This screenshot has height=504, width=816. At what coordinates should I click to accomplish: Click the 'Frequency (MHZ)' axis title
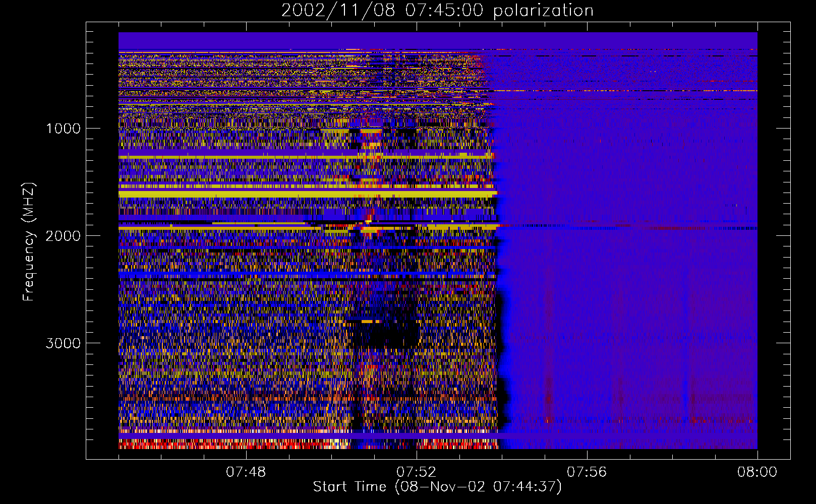coord(29,242)
